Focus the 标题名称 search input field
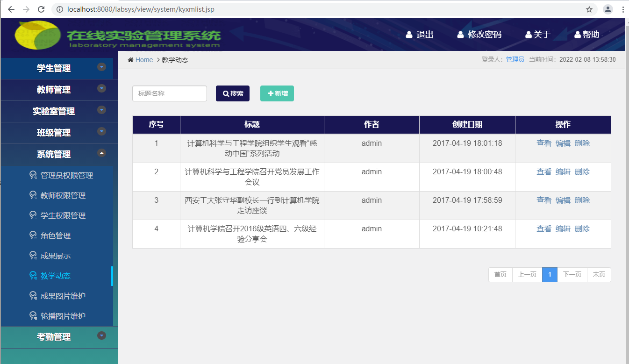 click(x=170, y=93)
